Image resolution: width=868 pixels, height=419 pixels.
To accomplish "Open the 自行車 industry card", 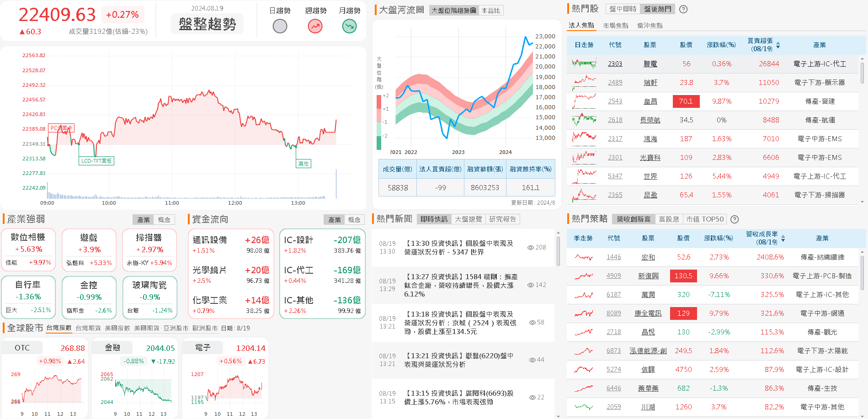I will pos(28,297).
